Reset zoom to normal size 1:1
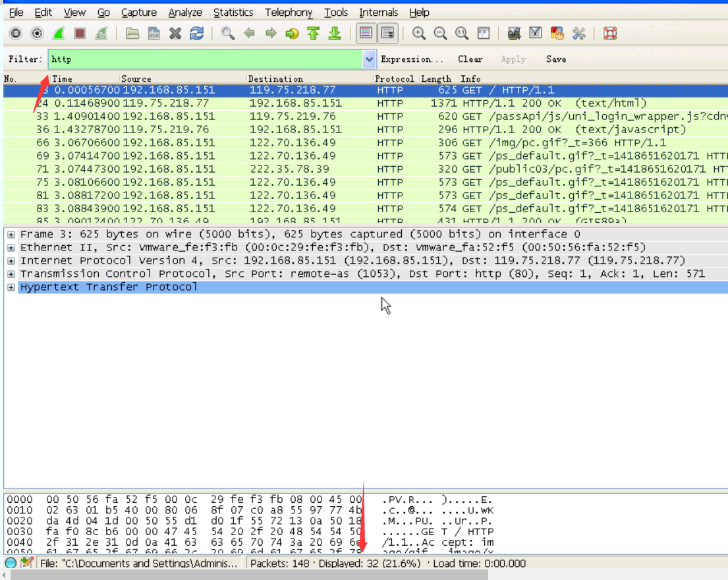The height and width of the screenshot is (580, 728). pos(461,34)
